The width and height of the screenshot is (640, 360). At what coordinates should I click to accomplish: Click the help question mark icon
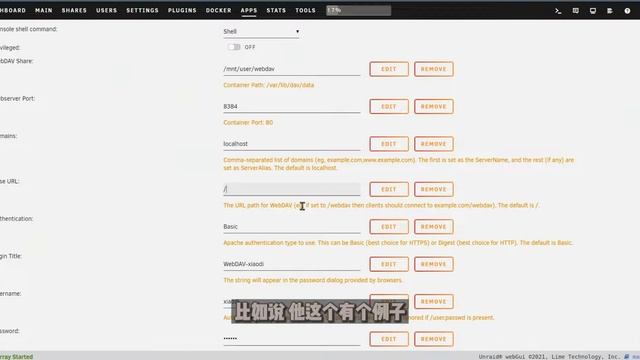(627, 11)
